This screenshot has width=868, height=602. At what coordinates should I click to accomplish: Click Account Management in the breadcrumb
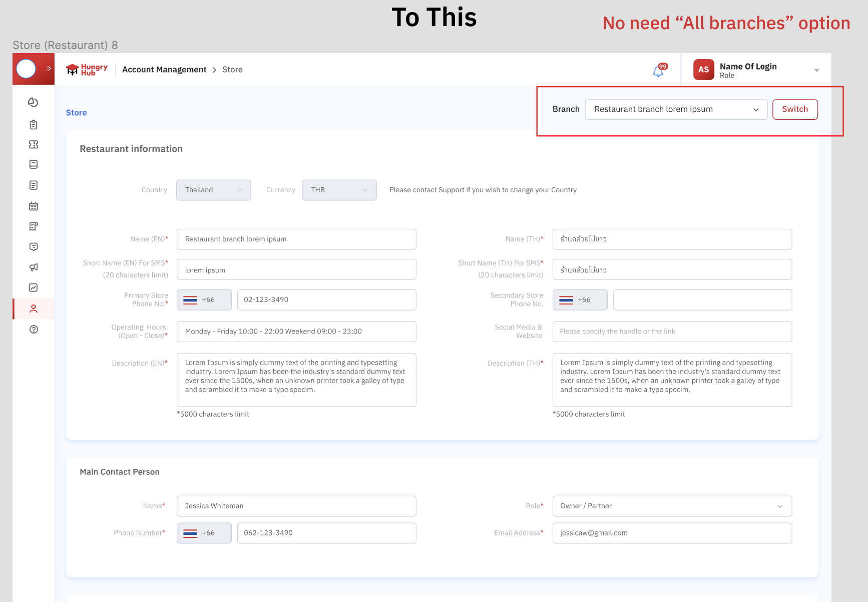[164, 70]
